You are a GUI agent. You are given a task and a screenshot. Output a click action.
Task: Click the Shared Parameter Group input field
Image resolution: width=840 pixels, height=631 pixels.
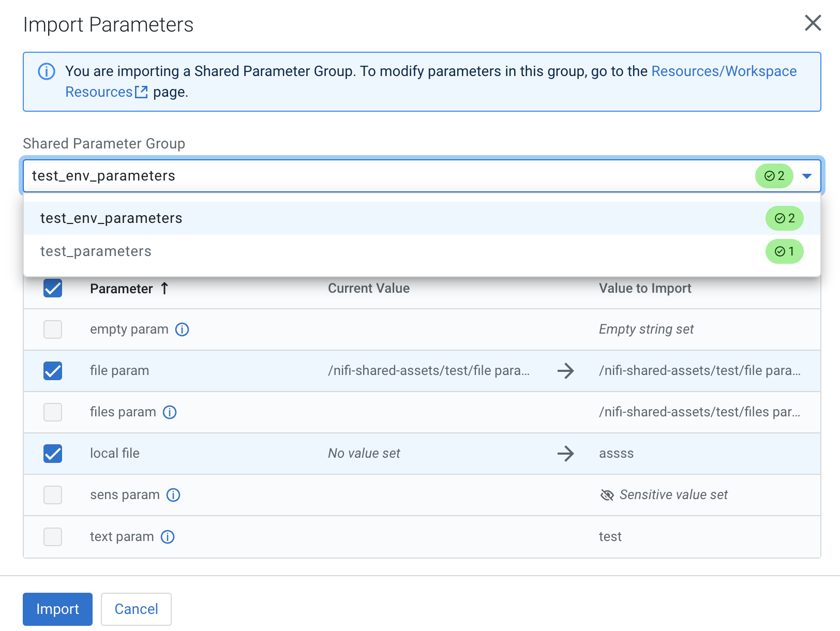click(x=362, y=176)
